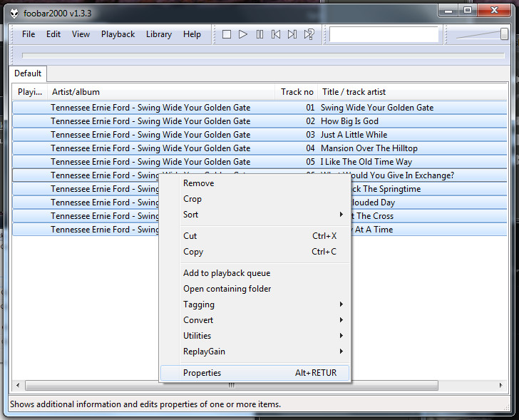Skip to the Next track

[292, 34]
